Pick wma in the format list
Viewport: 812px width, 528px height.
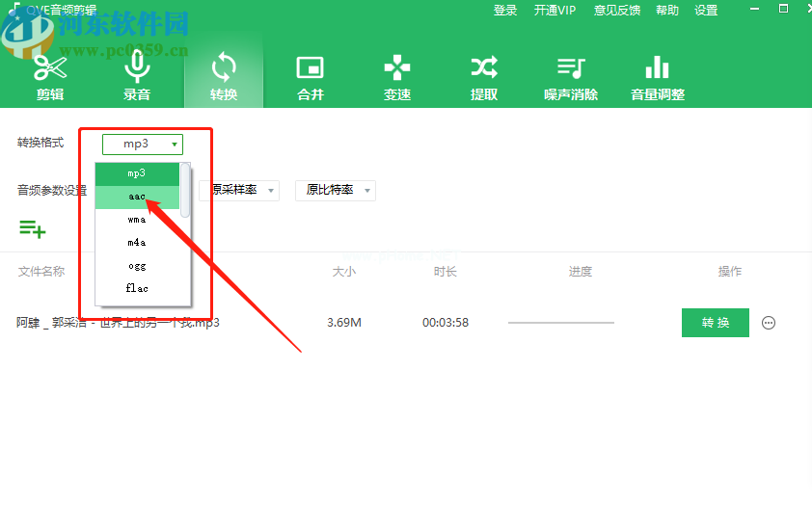coord(137,220)
